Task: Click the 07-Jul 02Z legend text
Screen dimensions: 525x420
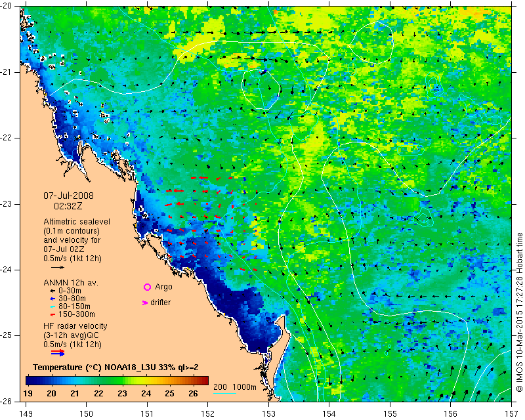Action: (64, 249)
